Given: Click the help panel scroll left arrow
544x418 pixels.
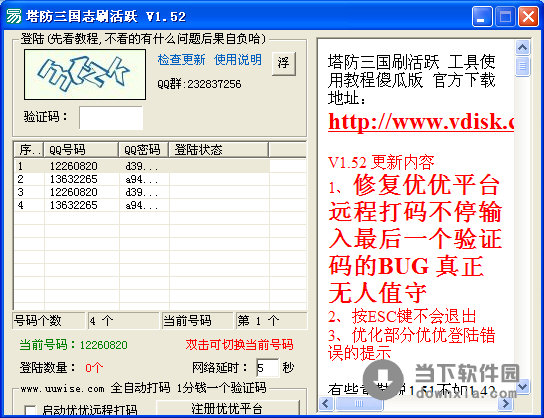Looking at the screenshot, I should (326, 403).
